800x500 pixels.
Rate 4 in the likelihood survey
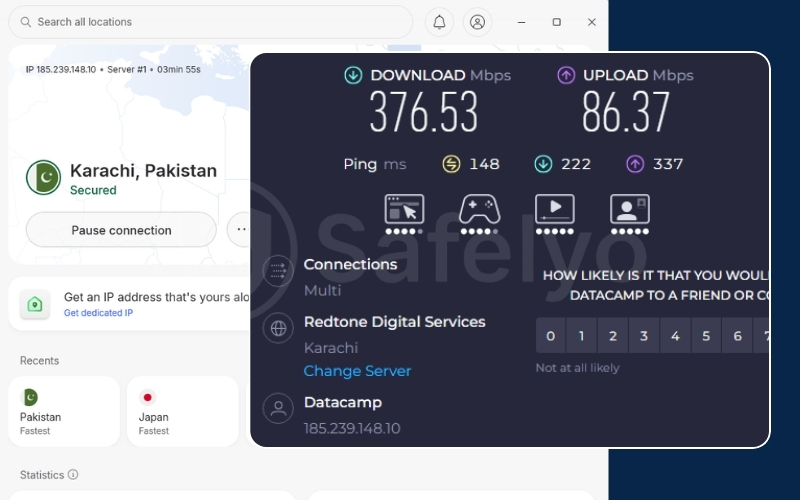(x=675, y=336)
